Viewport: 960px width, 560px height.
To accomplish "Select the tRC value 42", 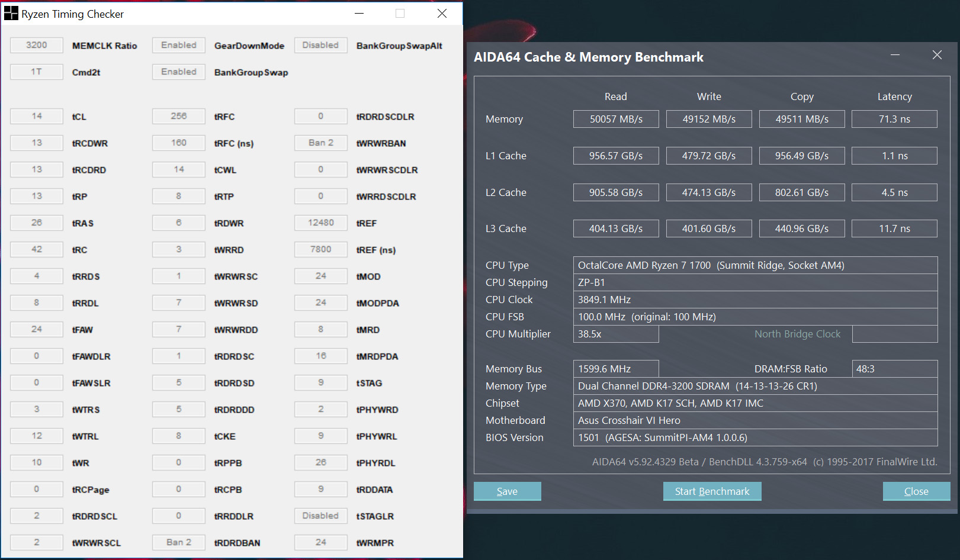I will pyautogui.click(x=37, y=249).
